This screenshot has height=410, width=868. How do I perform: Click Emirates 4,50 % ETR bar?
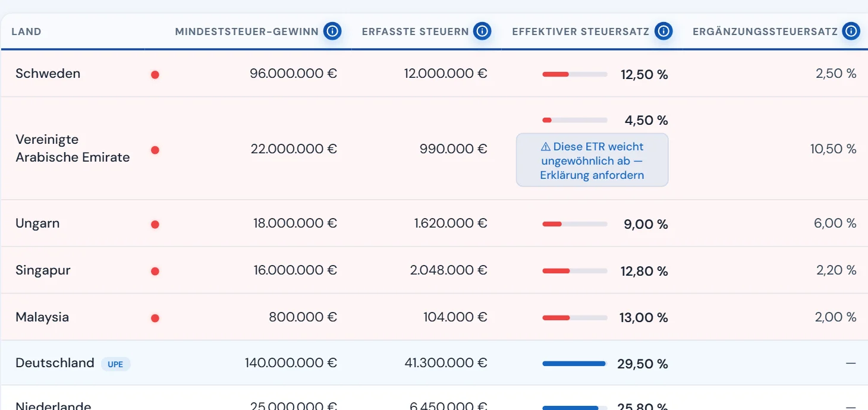[575, 120]
